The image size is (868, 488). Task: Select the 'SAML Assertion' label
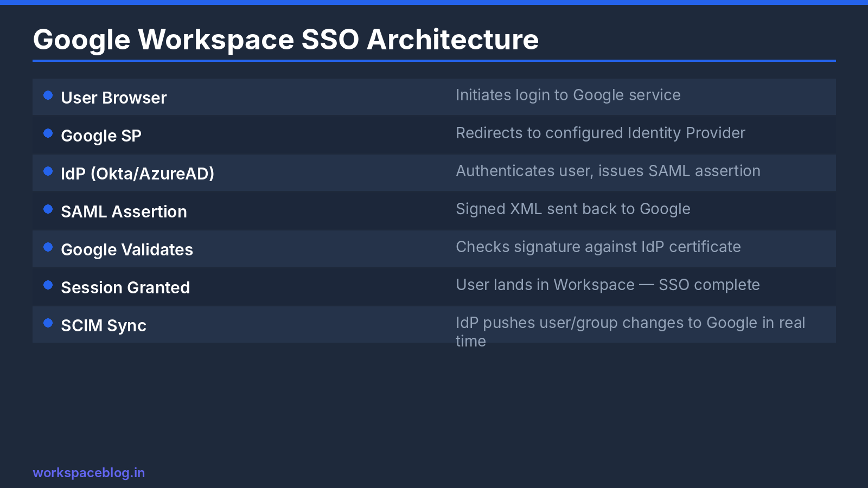click(x=124, y=211)
